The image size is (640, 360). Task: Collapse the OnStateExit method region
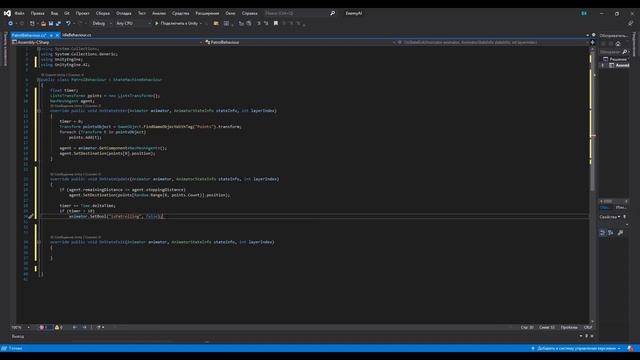[x=39, y=242]
